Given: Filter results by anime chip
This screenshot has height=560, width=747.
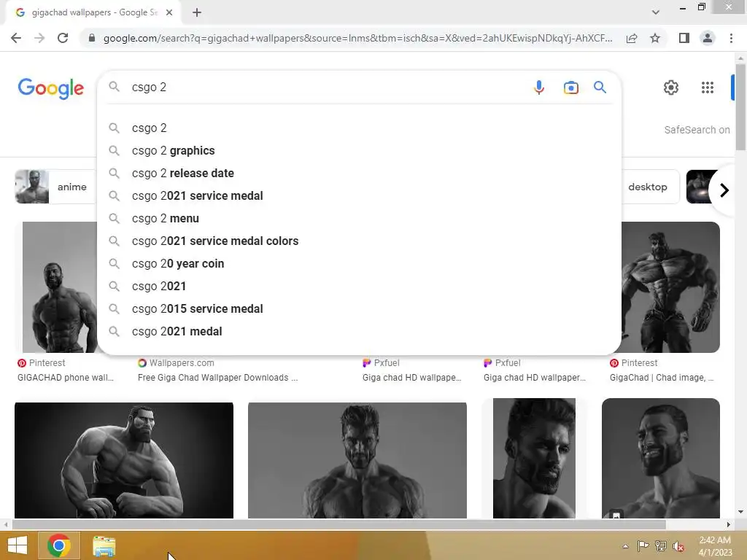Looking at the screenshot, I should coord(55,187).
